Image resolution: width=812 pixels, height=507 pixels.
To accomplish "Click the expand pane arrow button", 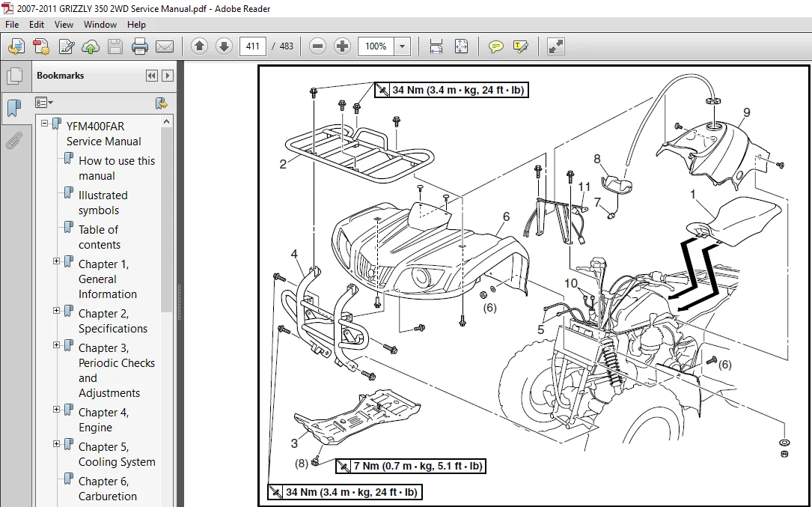I will [x=168, y=76].
